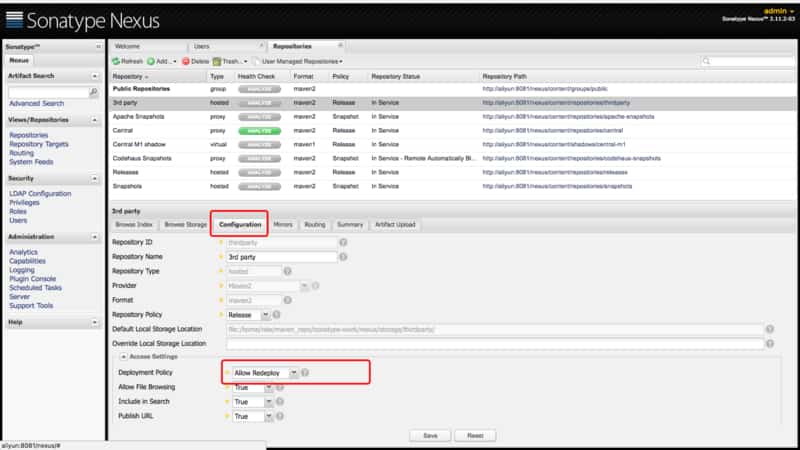Screen dimensions: 800x450
Task: Open the Mirrors tab
Action: 283,224
